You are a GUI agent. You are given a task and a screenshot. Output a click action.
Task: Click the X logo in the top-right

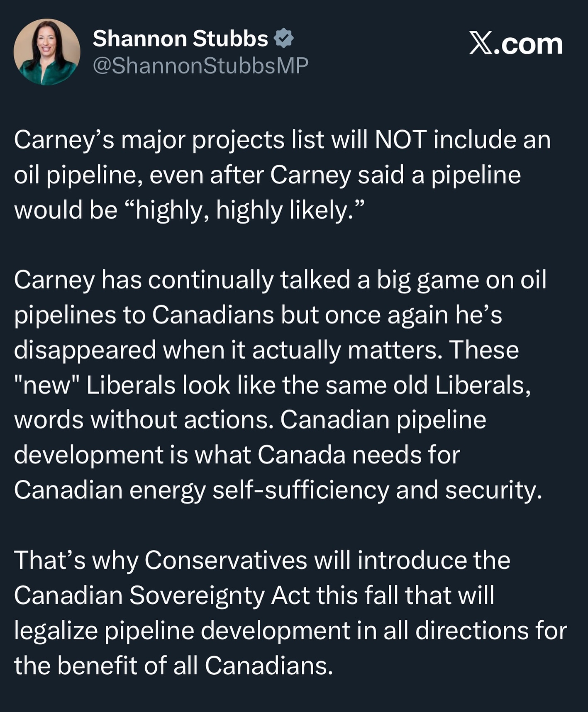click(x=481, y=44)
